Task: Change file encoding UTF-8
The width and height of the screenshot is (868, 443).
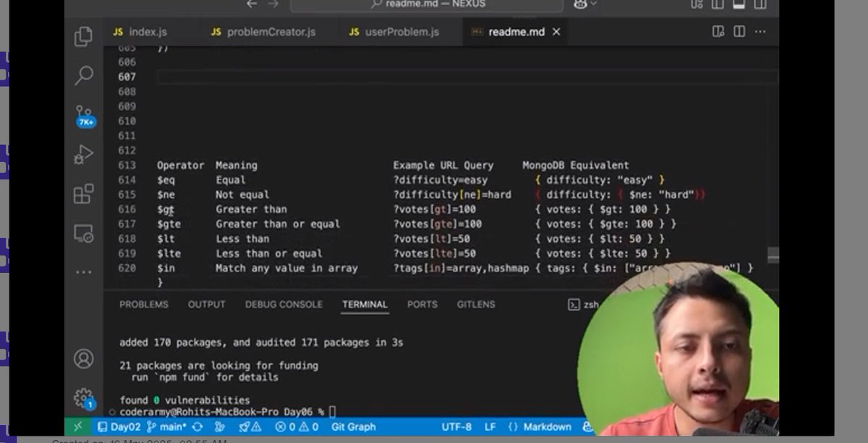Action: click(456, 427)
